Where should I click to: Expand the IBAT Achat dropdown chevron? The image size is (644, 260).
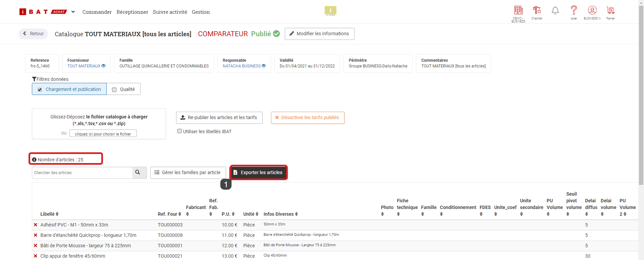[73, 12]
